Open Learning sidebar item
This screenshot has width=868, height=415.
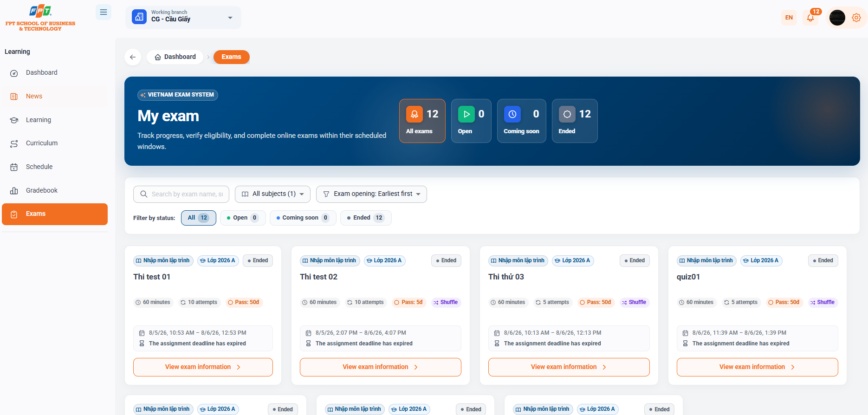coord(55,120)
